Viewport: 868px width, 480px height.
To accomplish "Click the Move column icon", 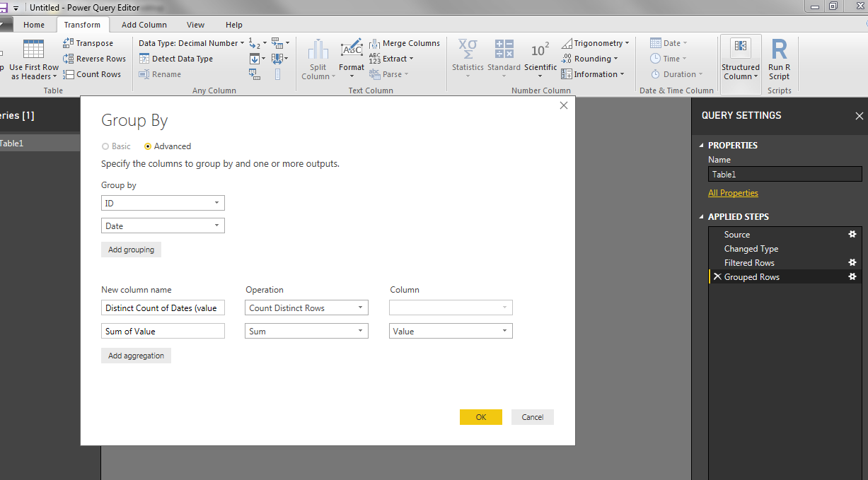I will pyautogui.click(x=279, y=59).
